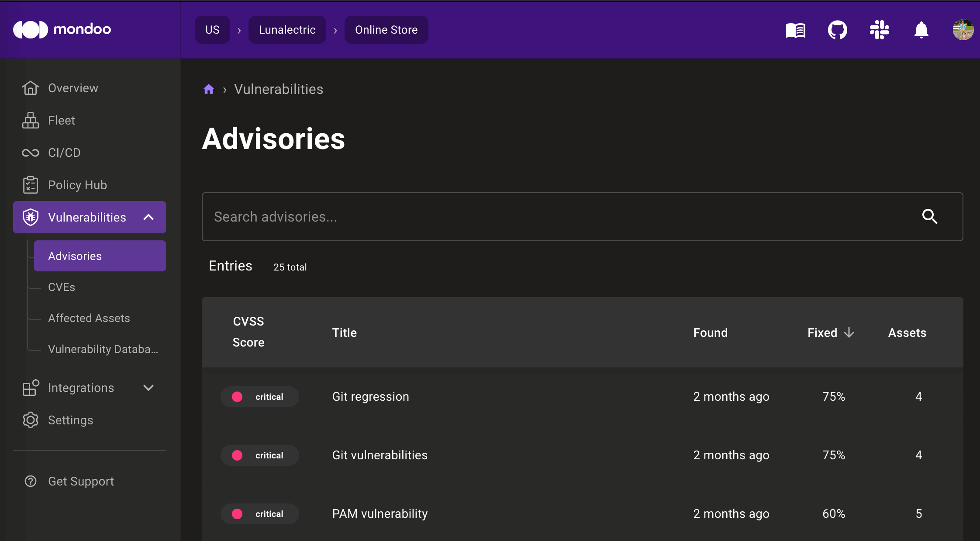The image size is (980, 541).
Task: Select the CI/CD sidebar icon
Action: (x=30, y=153)
